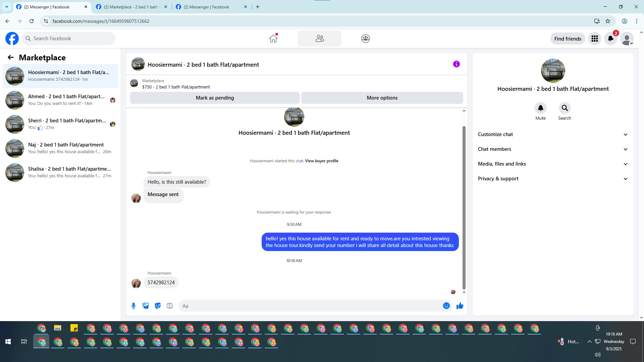644x362 pixels.
Task: Close the Marketplace browser tab
Action: (x=166, y=7)
